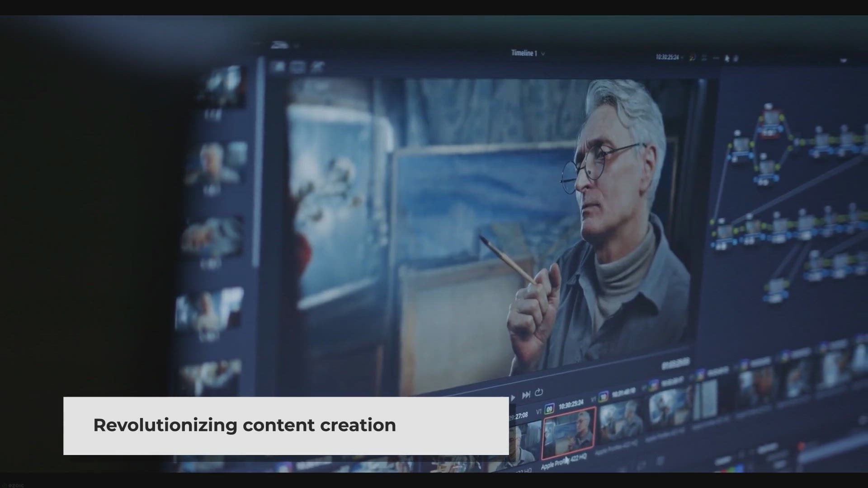Image resolution: width=868 pixels, height=488 pixels.
Task: Click the Apple ProRes 422 HQ label under clip 09
Action: [564, 461]
